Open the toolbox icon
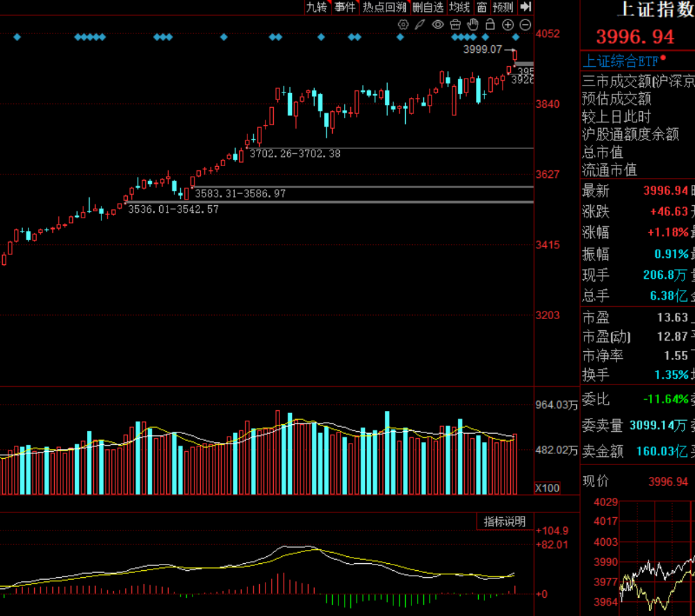Viewport: 695px width, 616px height. tap(456, 25)
